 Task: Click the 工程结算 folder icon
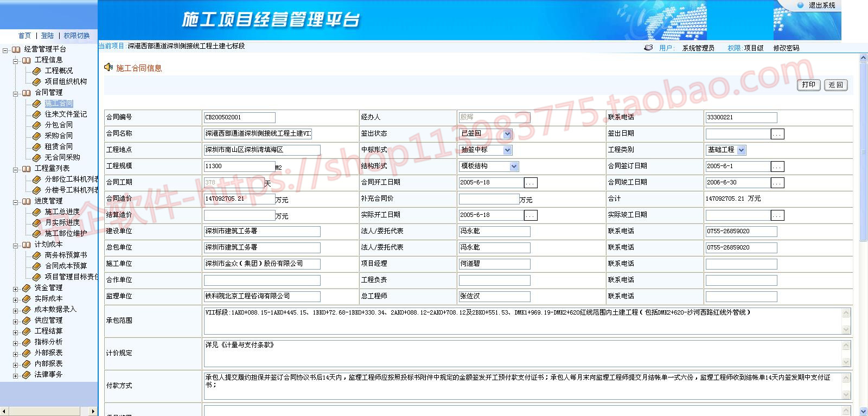(26, 331)
